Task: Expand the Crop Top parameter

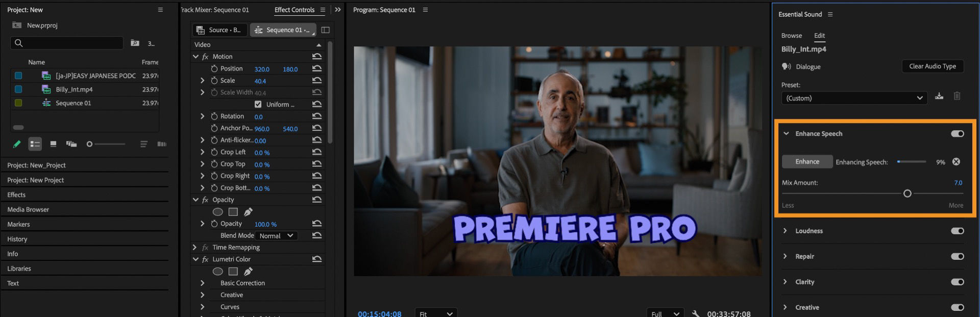Action: tap(202, 164)
